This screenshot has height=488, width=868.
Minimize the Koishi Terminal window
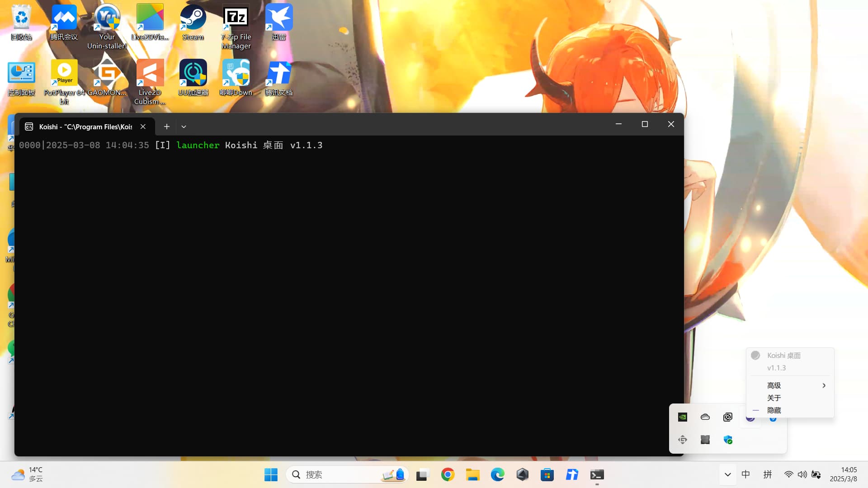618,124
